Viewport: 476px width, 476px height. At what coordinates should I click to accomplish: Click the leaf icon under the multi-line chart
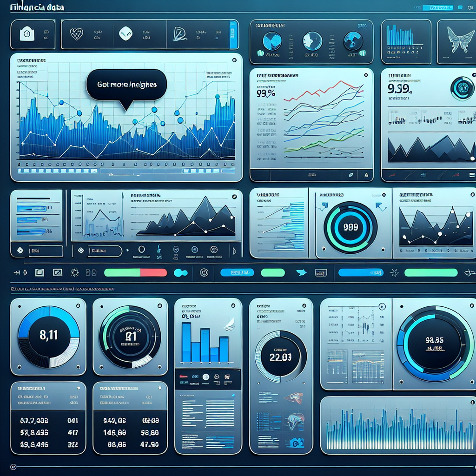click(351, 174)
